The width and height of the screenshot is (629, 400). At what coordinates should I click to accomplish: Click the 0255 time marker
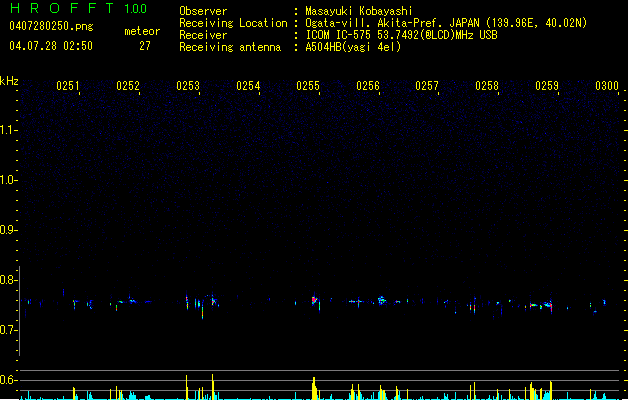(x=308, y=86)
